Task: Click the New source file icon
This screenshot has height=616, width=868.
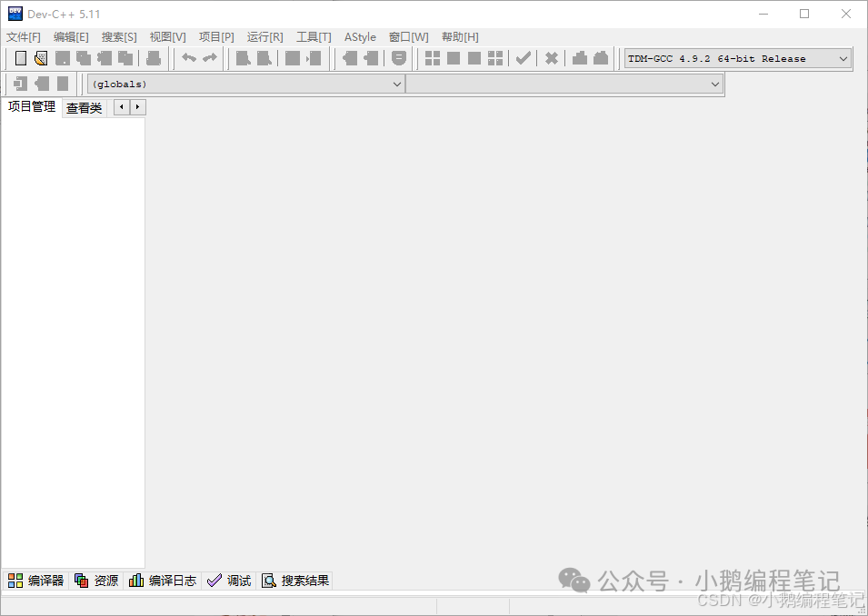Action: (21, 58)
